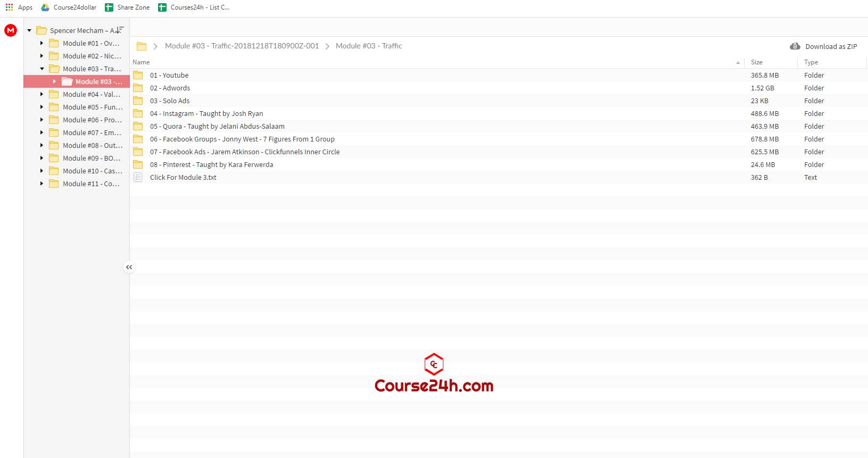The image size is (868, 458).
Task: Click the MEGA logo icon
Action: click(11, 31)
